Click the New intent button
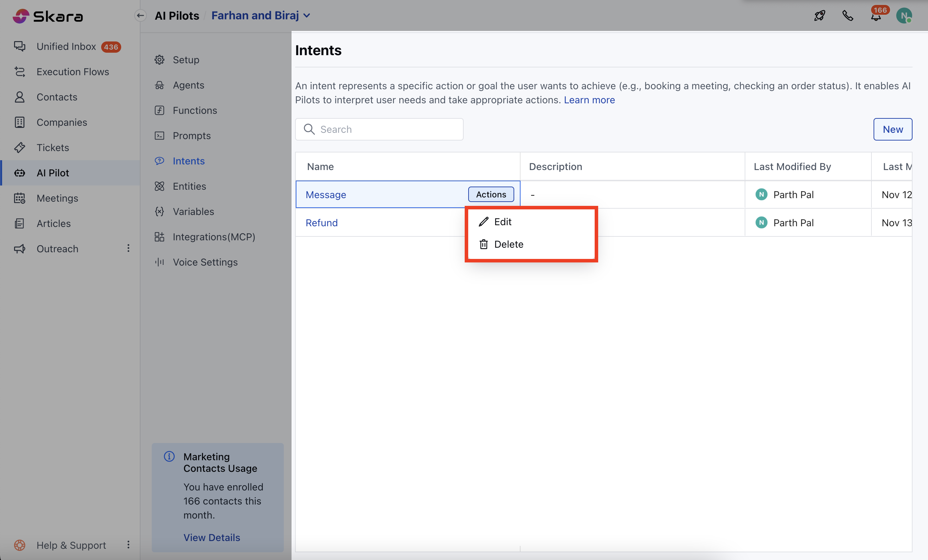This screenshot has width=928, height=560. tap(892, 129)
